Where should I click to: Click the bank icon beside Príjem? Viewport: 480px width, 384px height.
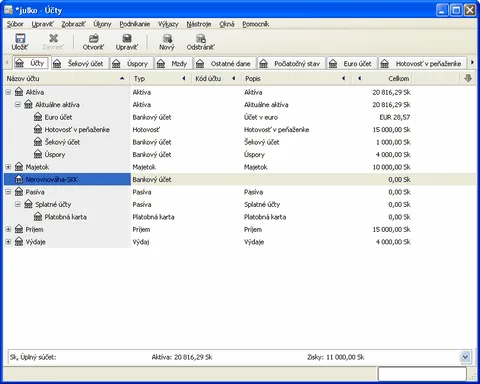pos(19,229)
